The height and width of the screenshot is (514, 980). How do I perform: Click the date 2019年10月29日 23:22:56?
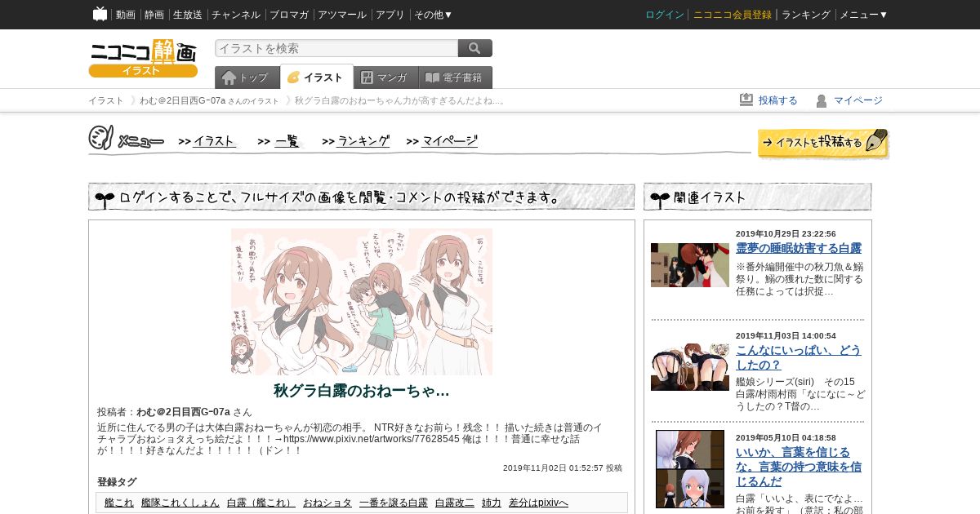(x=786, y=234)
